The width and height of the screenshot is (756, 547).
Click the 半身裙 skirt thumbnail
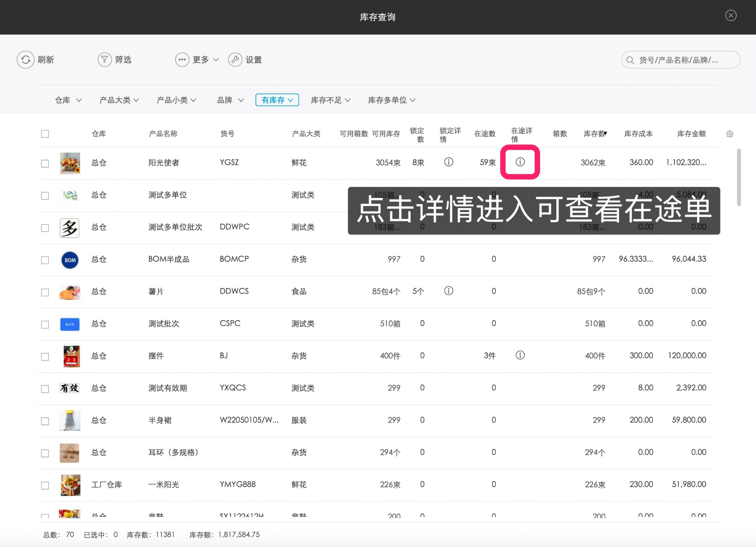(x=70, y=420)
